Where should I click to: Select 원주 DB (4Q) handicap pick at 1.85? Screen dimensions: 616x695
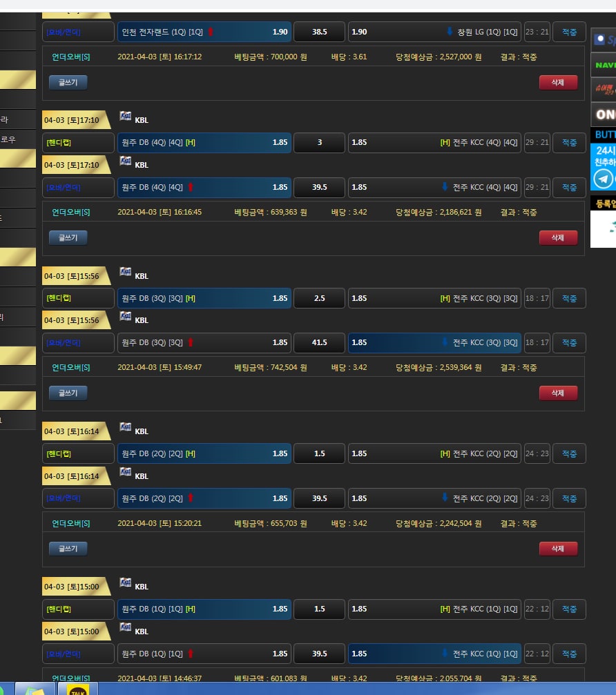tap(204, 143)
